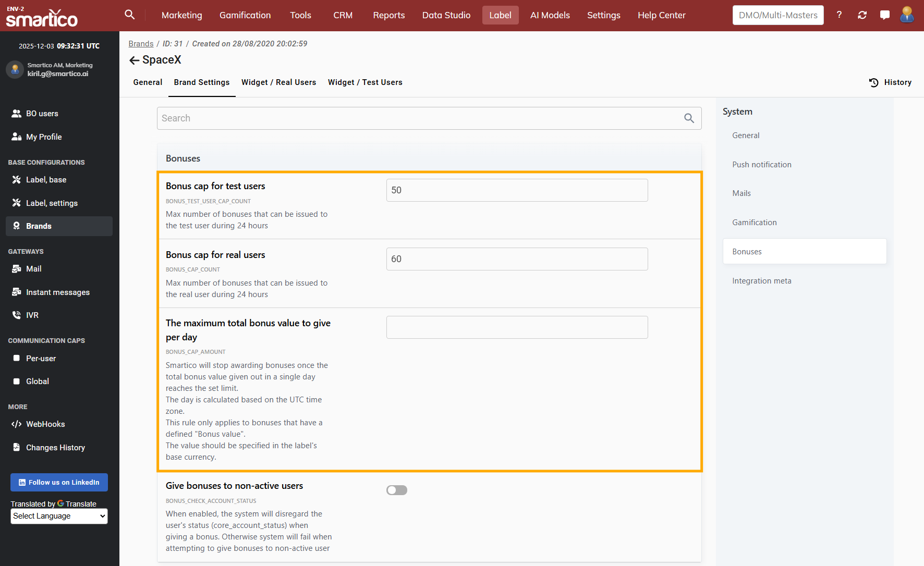The image size is (924, 566).
Task: Open WebHooks from the sidebar
Action: point(45,424)
